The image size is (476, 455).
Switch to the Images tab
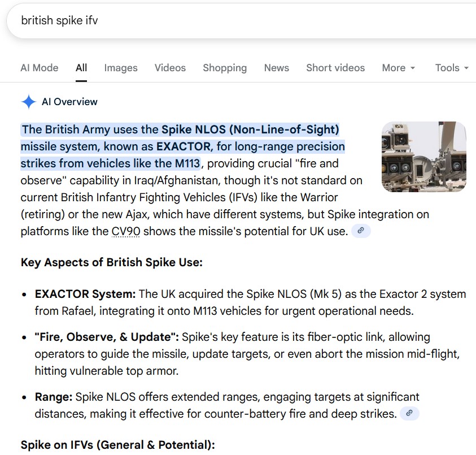tap(121, 68)
